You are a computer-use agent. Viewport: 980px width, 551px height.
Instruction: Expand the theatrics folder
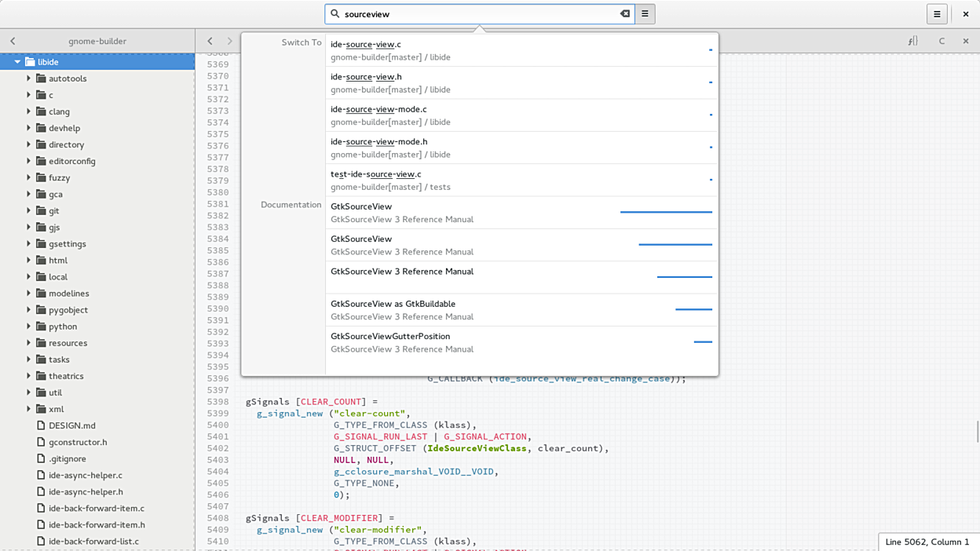click(x=29, y=376)
